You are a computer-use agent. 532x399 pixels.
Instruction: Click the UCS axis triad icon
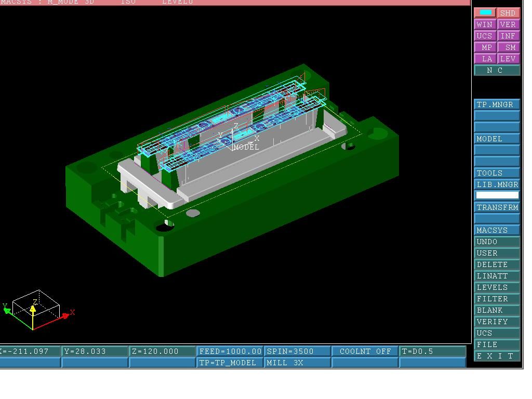coord(37,310)
